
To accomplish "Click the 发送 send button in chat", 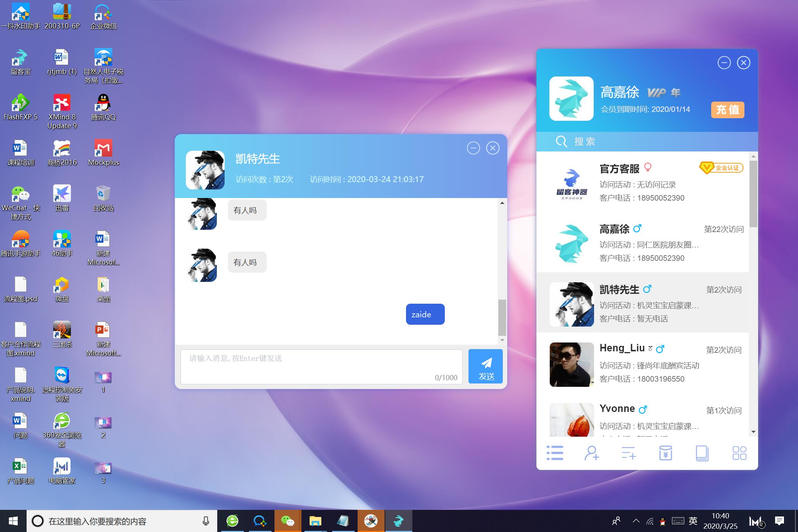I will (x=485, y=366).
